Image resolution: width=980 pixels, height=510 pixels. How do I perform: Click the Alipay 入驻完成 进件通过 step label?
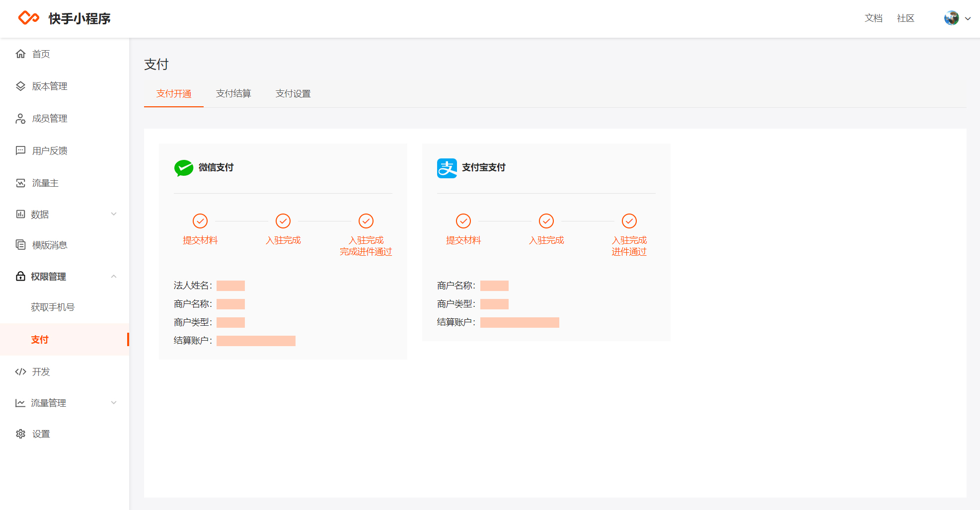[x=629, y=246]
